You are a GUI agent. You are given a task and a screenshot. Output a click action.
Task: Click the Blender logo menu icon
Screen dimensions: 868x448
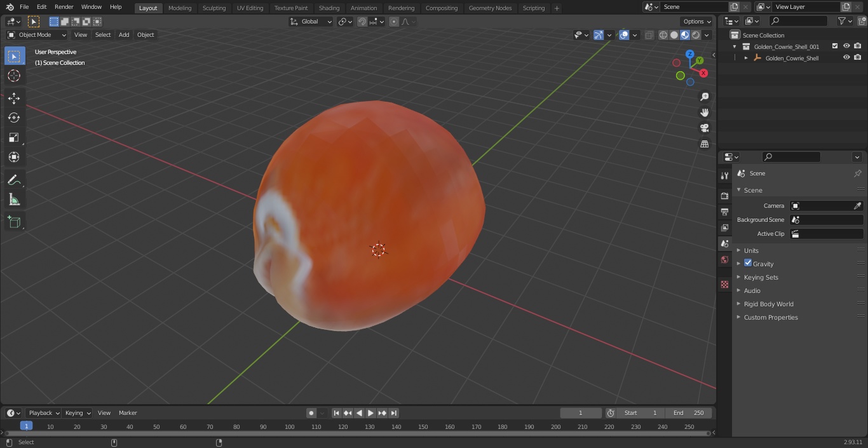(10, 7)
